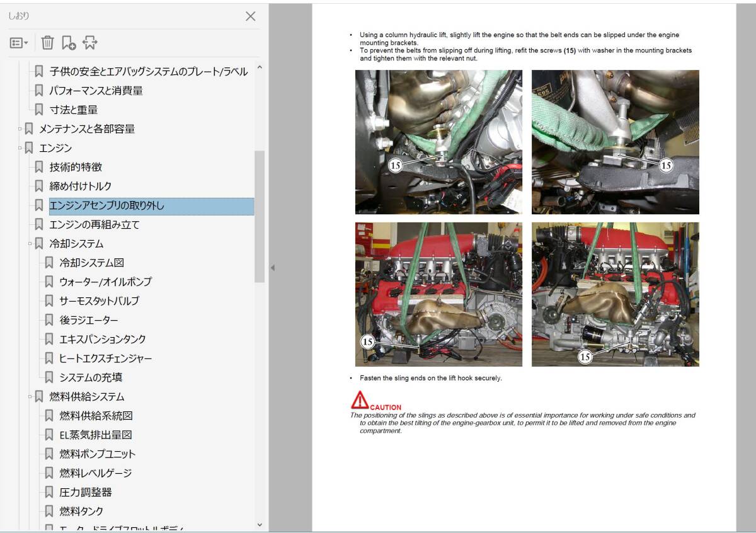Open bookmark 燃料レベルゲージ
This screenshot has width=756, height=533.
96,473
